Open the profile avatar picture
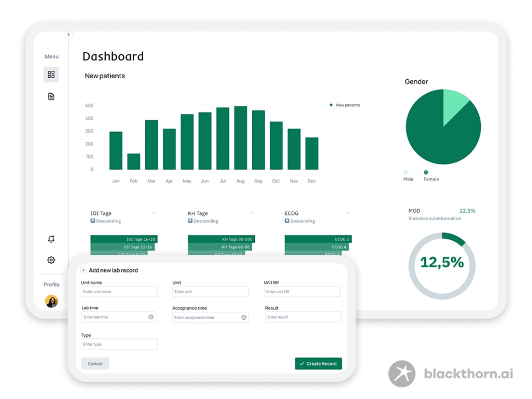532x399 pixels. 52,301
